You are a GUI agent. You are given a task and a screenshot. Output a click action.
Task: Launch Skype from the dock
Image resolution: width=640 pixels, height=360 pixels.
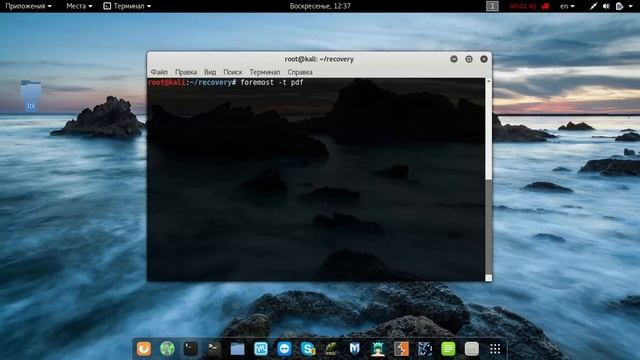307,349
